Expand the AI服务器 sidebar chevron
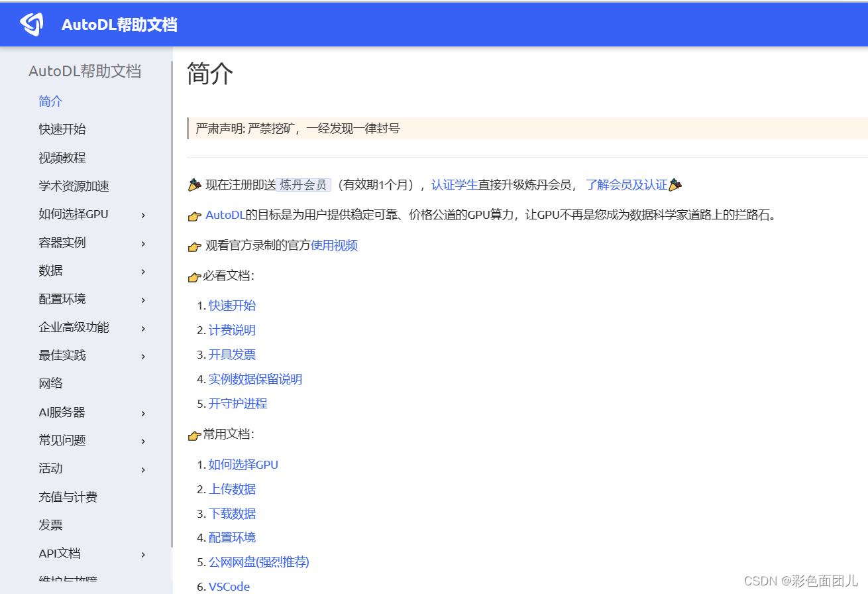 point(143,413)
